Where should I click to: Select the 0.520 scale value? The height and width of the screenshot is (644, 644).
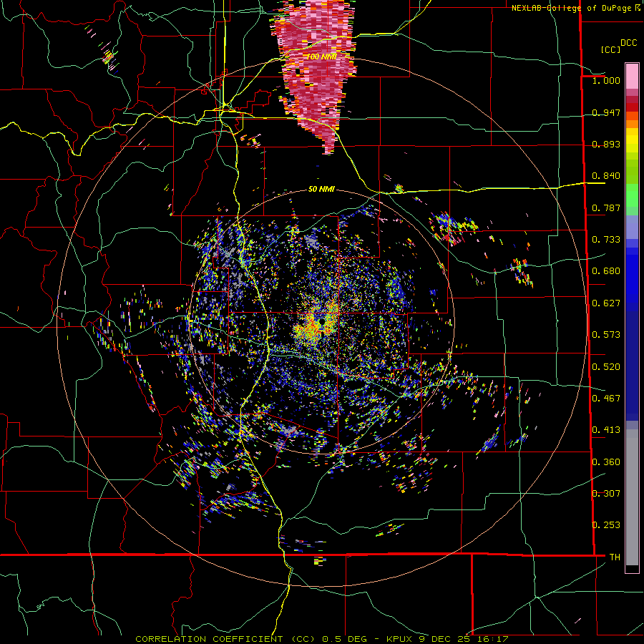[606, 367]
